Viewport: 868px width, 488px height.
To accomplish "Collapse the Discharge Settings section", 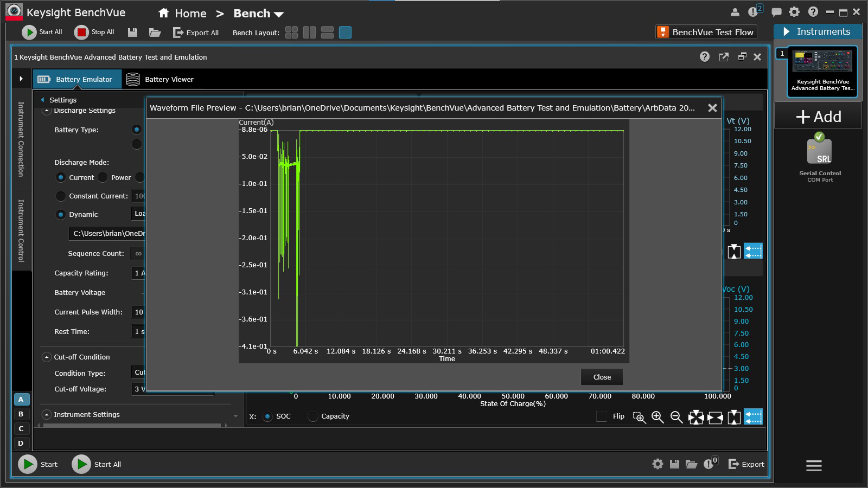I will pyautogui.click(x=47, y=111).
